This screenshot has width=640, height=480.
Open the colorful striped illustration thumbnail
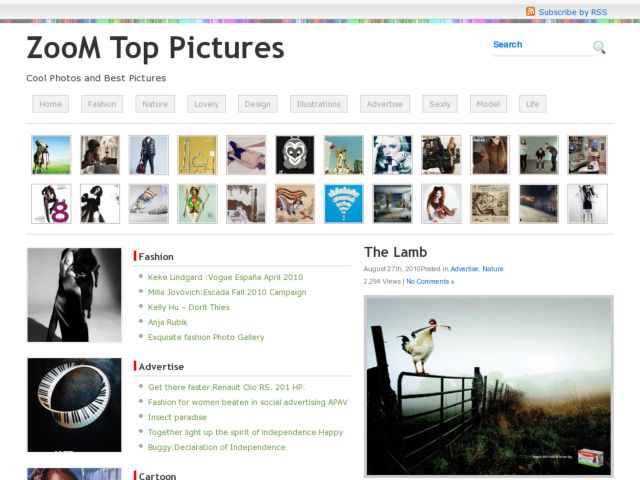point(295,204)
